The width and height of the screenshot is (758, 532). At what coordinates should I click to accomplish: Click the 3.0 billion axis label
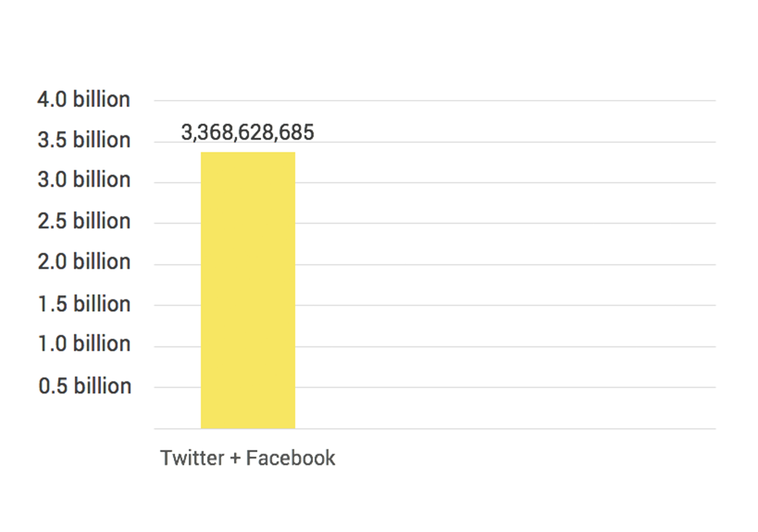(x=84, y=180)
